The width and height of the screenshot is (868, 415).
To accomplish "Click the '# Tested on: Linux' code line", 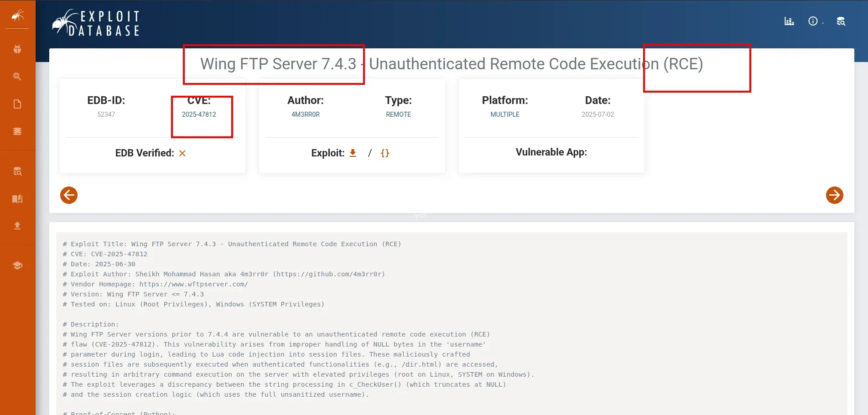I will (193, 304).
